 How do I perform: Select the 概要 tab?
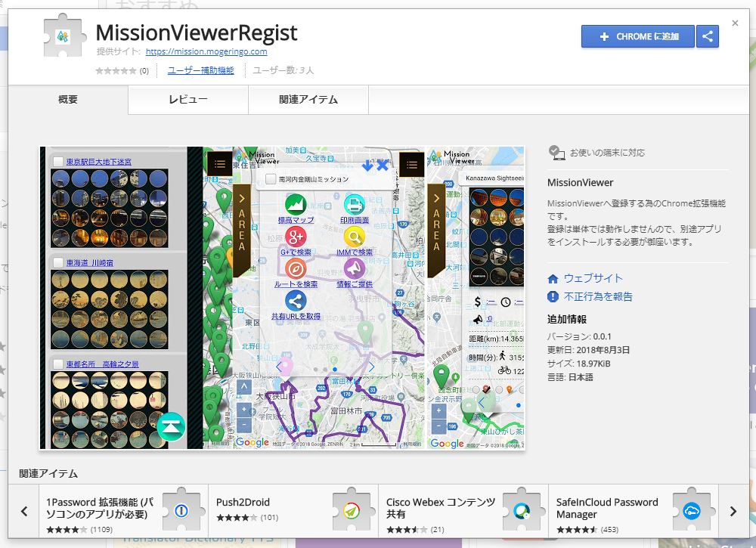tap(68, 100)
